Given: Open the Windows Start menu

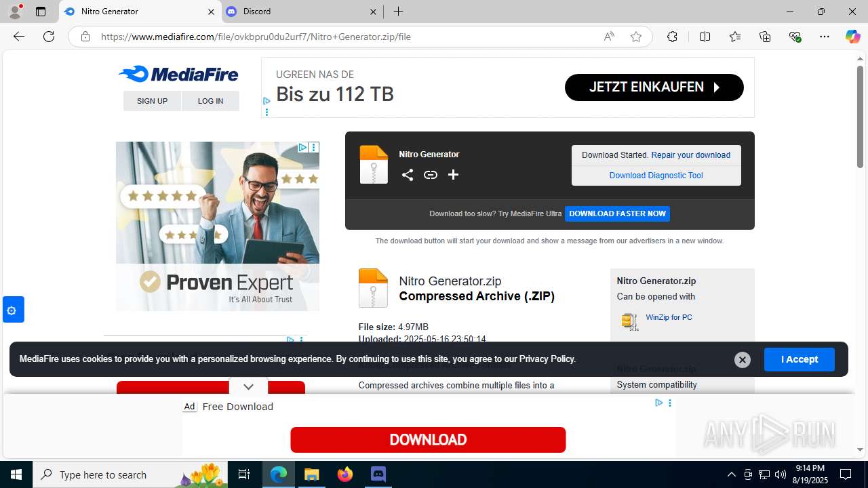Looking at the screenshot, I should [16, 474].
